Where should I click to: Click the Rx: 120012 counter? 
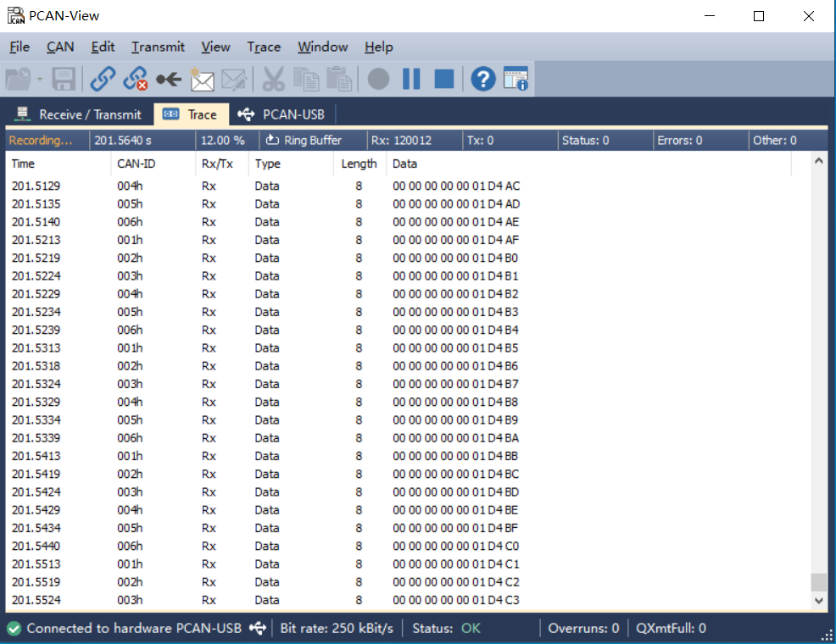pyautogui.click(x=402, y=141)
